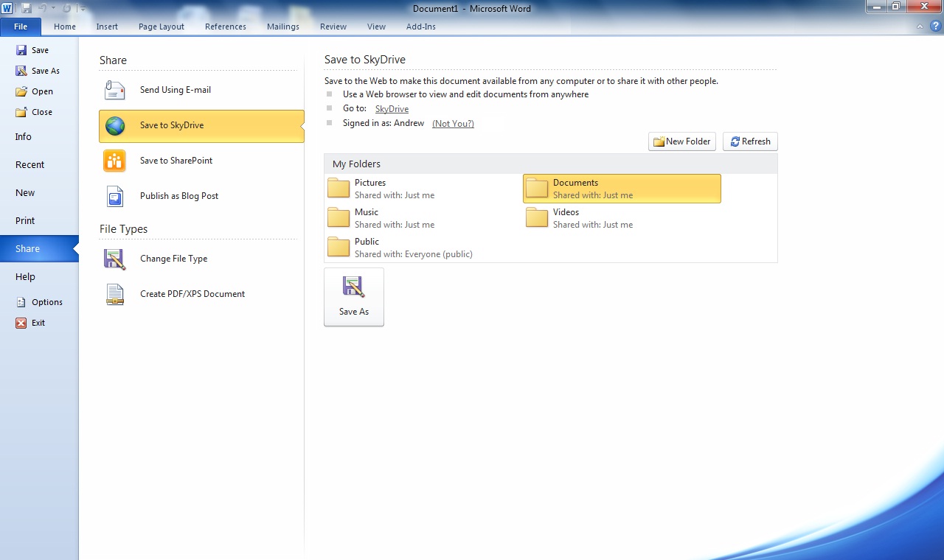Select the Share section in sidebar
The image size is (944, 560).
click(x=40, y=248)
